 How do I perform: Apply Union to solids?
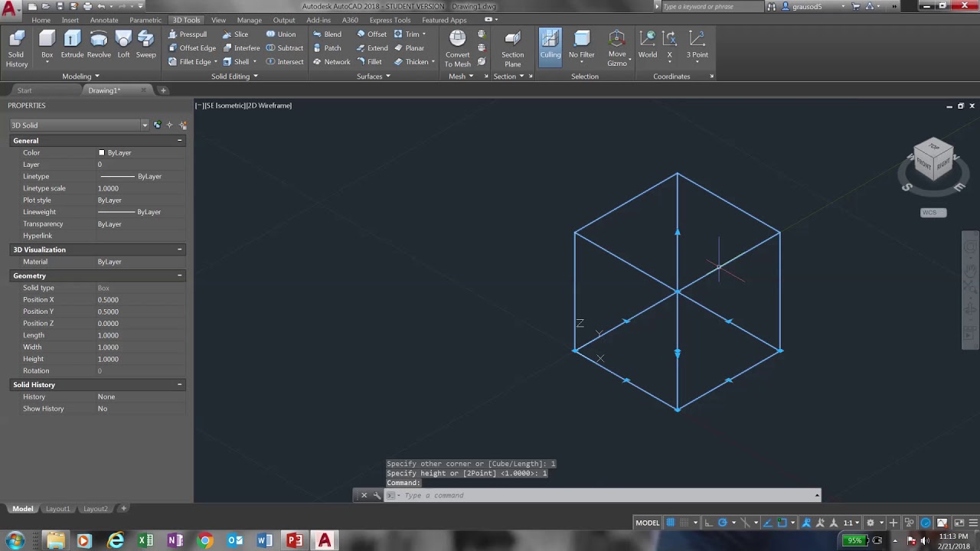point(281,34)
